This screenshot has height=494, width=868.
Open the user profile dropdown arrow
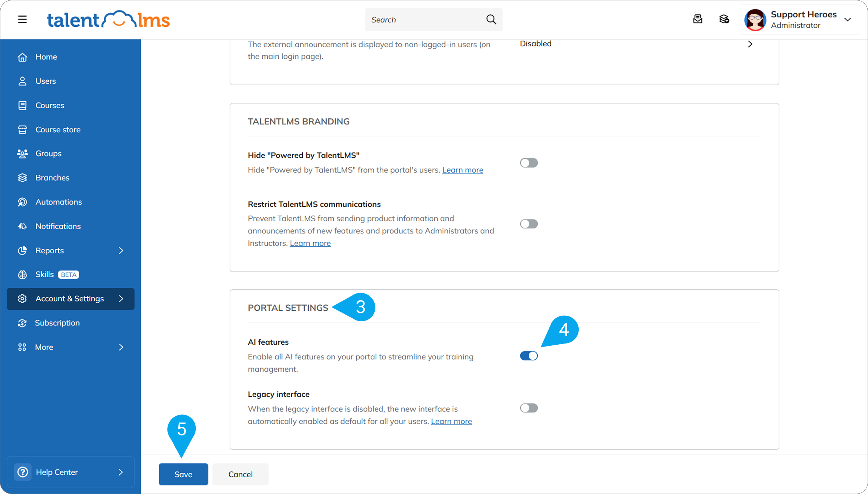pos(847,20)
